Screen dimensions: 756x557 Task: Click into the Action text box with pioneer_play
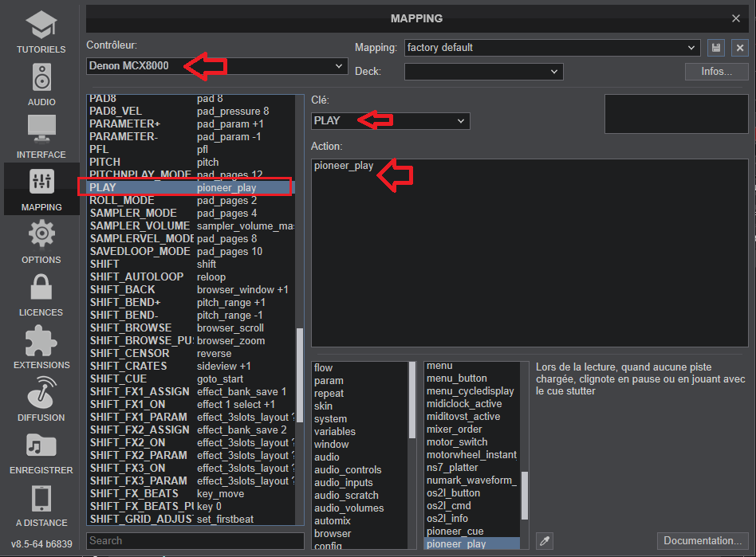pyautogui.click(x=530, y=253)
